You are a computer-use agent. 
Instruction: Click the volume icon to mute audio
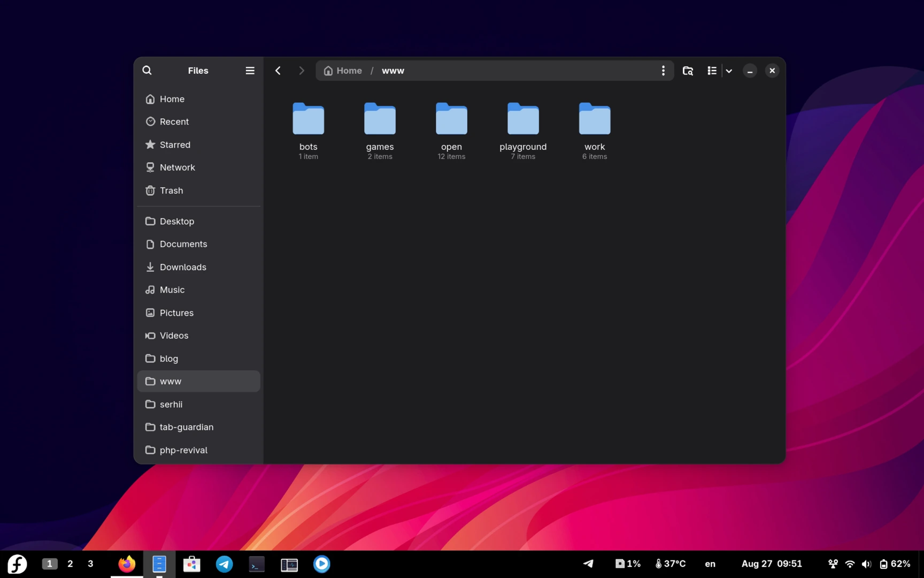pos(867,564)
